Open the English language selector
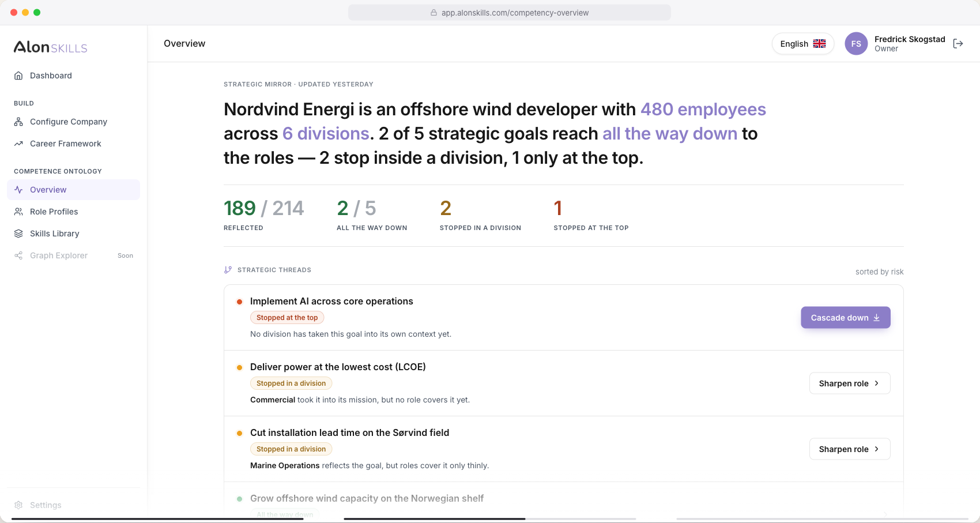Screen dimensions: 980x523 point(803,44)
